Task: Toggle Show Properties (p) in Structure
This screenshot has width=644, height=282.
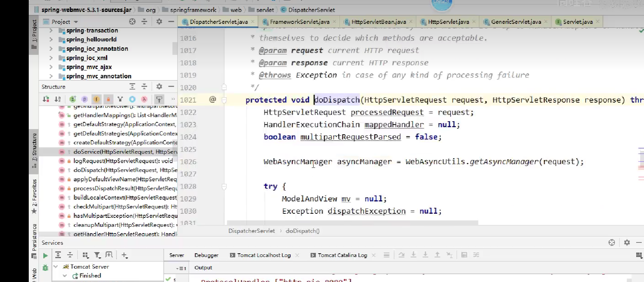Action: [84, 99]
